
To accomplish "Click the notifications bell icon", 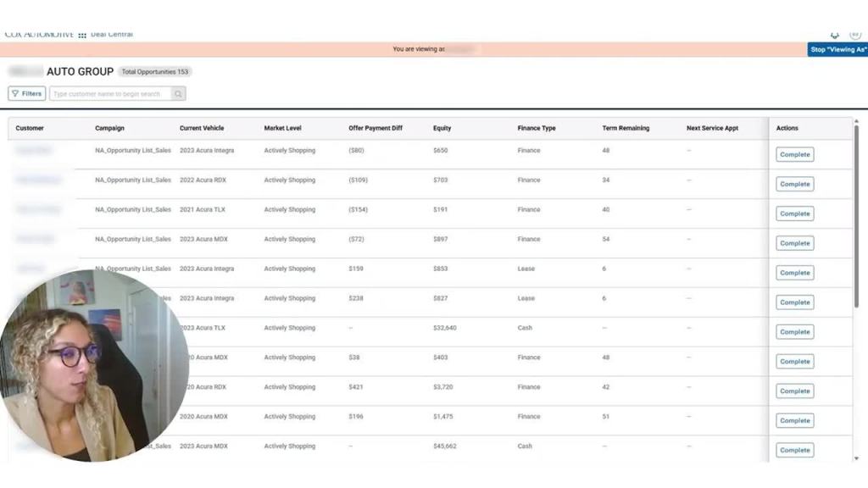I will pyautogui.click(x=835, y=35).
